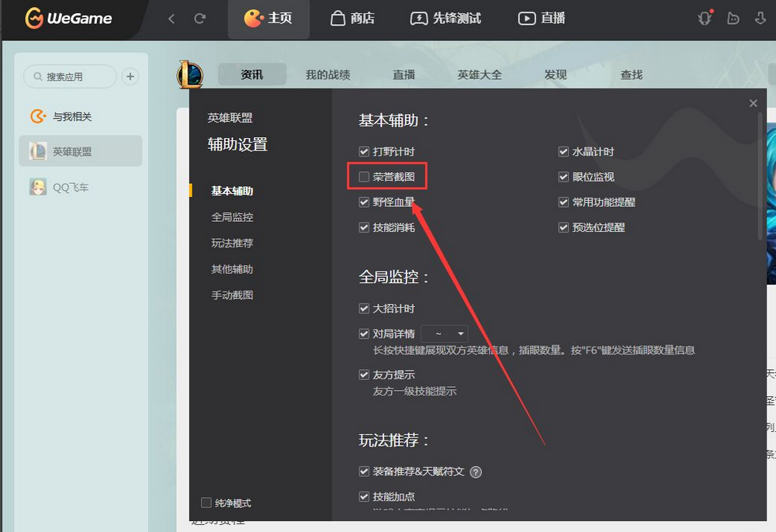Select 基本辅助 in settings navigation
This screenshot has height=532, width=776.
point(232,191)
